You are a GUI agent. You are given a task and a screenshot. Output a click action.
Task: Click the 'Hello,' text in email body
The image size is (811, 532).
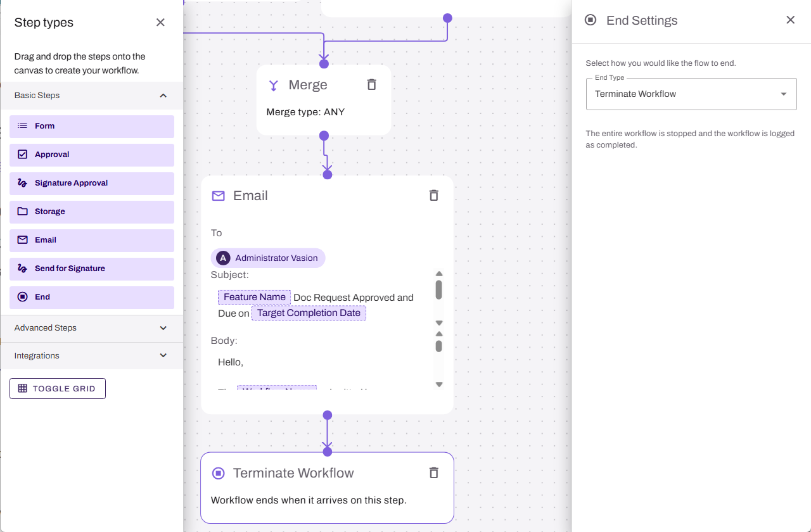[x=231, y=362]
